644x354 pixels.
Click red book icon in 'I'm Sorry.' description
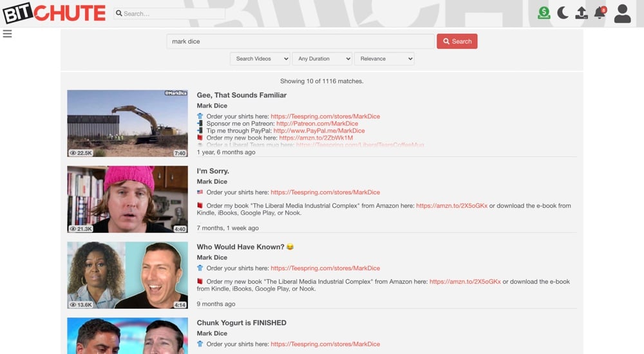click(x=200, y=205)
